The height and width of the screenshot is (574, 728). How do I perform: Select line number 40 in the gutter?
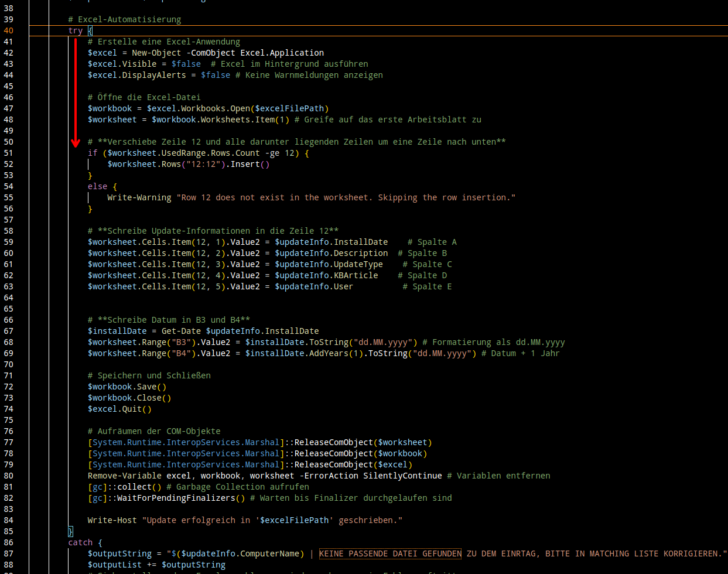pyautogui.click(x=8, y=30)
